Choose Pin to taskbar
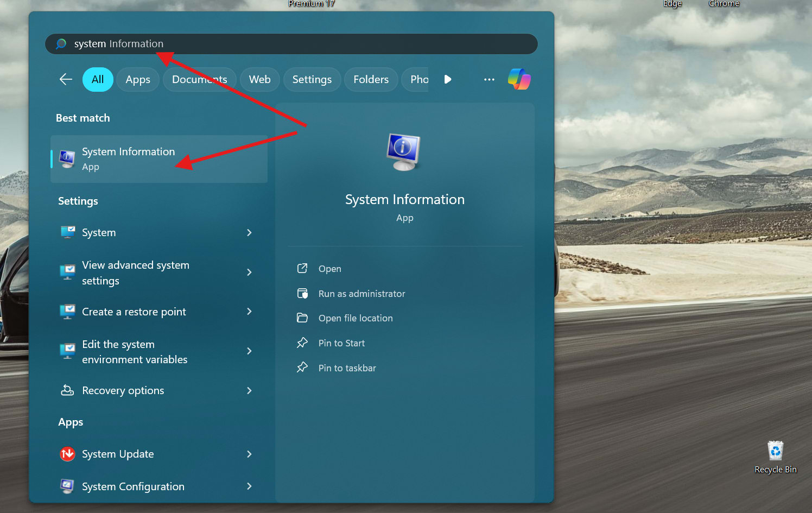Image resolution: width=812 pixels, height=513 pixels. point(347,368)
